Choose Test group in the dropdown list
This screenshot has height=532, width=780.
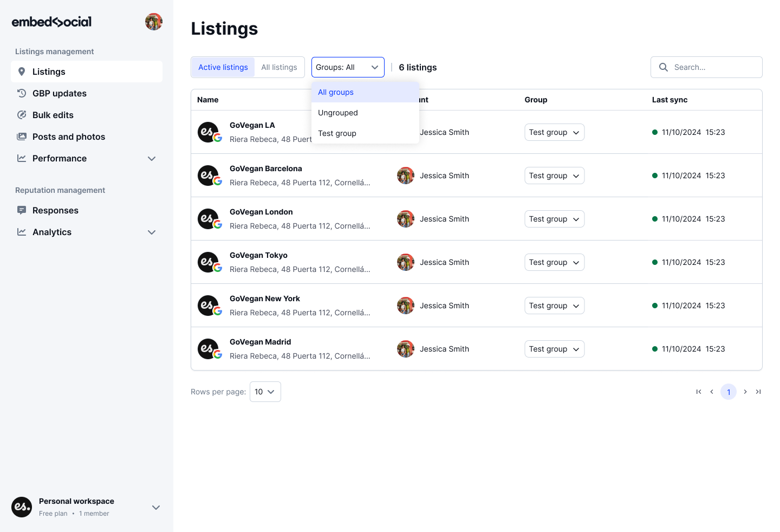tap(337, 133)
